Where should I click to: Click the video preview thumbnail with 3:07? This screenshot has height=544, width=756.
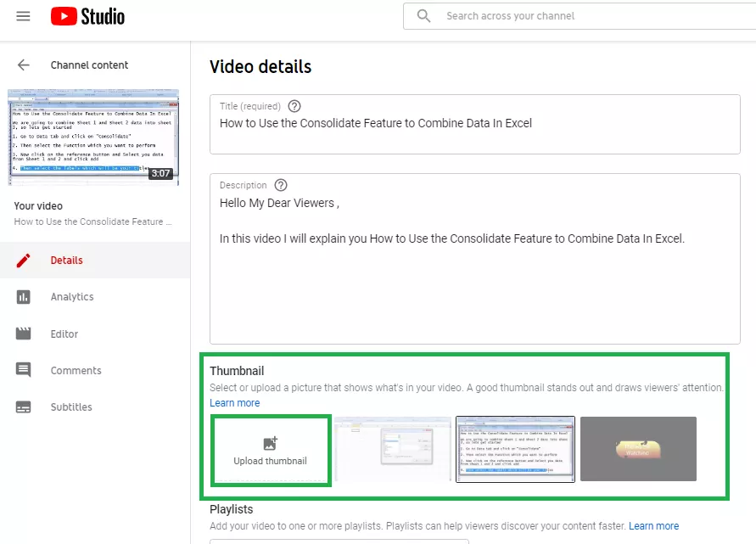click(93, 137)
